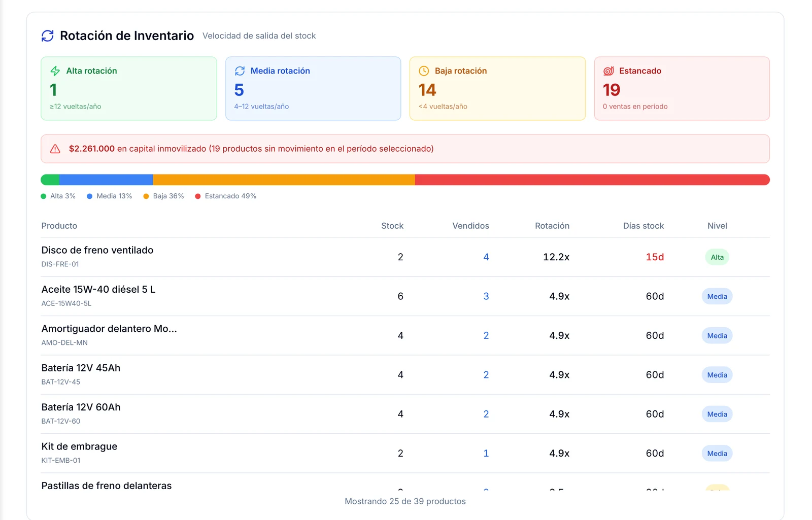This screenshot has width=812, height=520.
Task: Click the blue Media 13% legend dot
Action: [90, 196]
